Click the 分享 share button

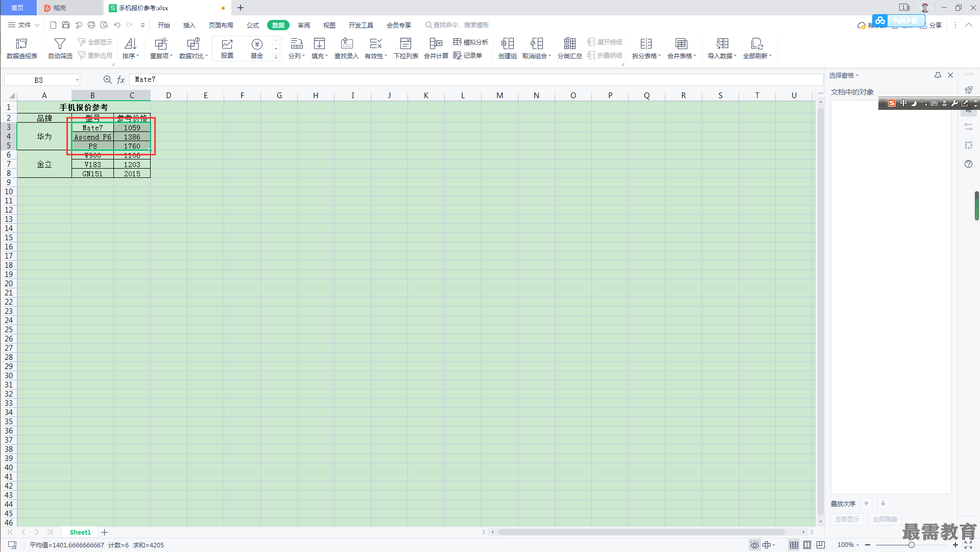(x=931, y=25)
